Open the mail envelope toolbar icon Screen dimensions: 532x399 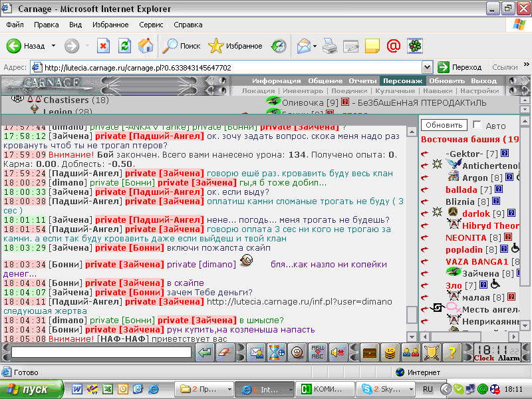coord(304,46)
